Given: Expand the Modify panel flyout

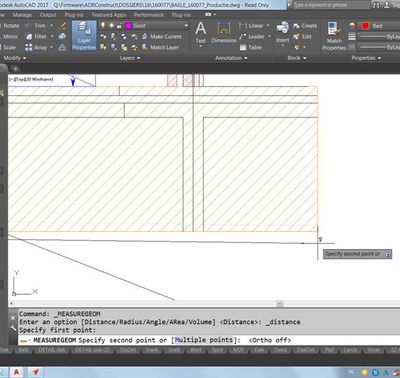Looking at the screenshot, I should (15, 58).
